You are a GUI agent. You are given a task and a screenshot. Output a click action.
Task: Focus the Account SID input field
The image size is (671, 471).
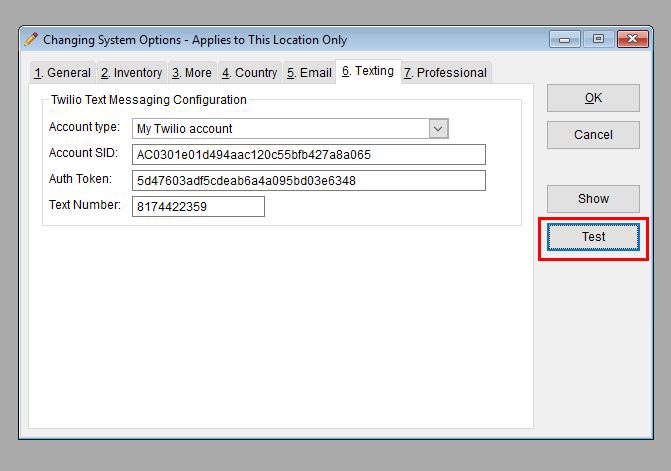(309, 154)
